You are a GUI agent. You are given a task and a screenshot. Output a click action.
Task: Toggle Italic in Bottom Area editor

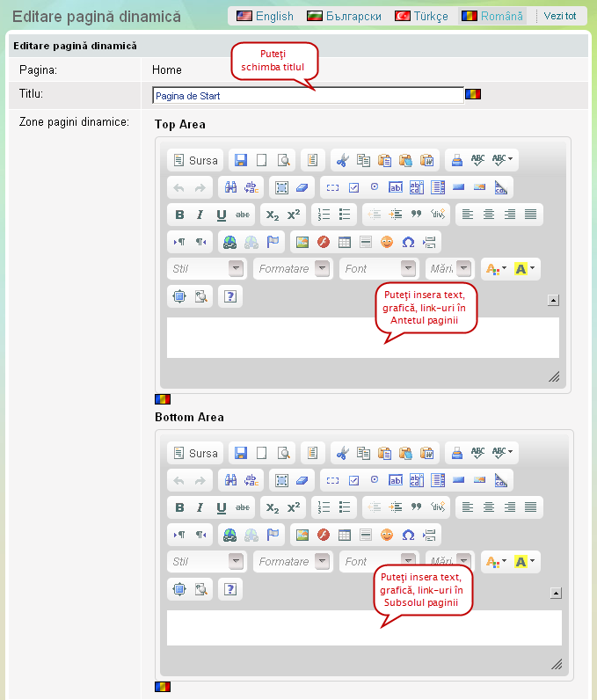200,507
